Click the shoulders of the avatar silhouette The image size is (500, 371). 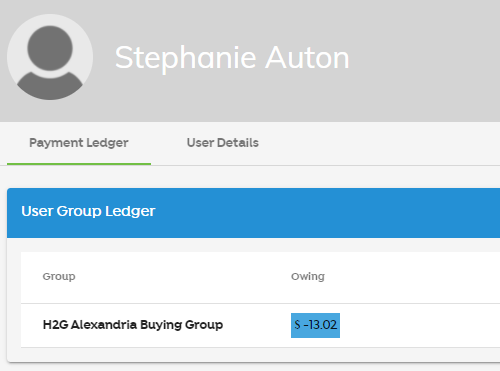(x=50, y=85)
